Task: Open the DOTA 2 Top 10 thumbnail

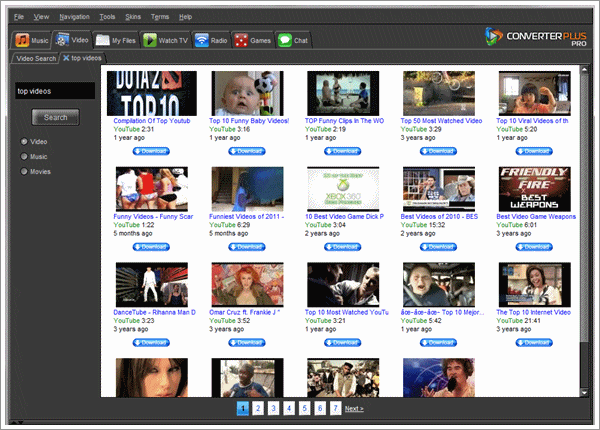Action: (x=152, y=93)
